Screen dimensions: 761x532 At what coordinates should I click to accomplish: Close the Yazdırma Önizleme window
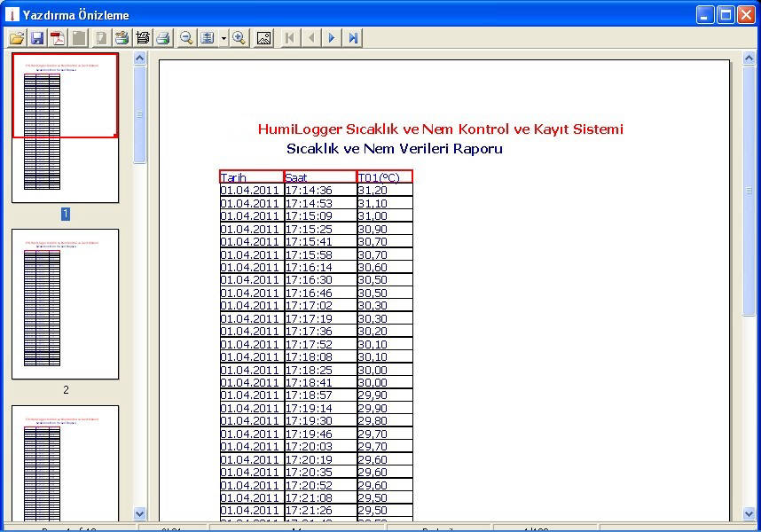click(747, 15)
